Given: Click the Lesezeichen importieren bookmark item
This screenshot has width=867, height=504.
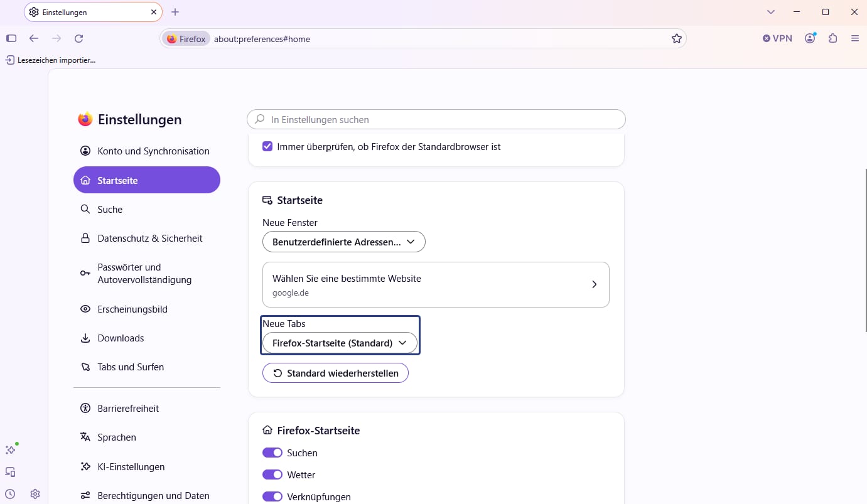Looking at the screenshot, I should 51,60.
